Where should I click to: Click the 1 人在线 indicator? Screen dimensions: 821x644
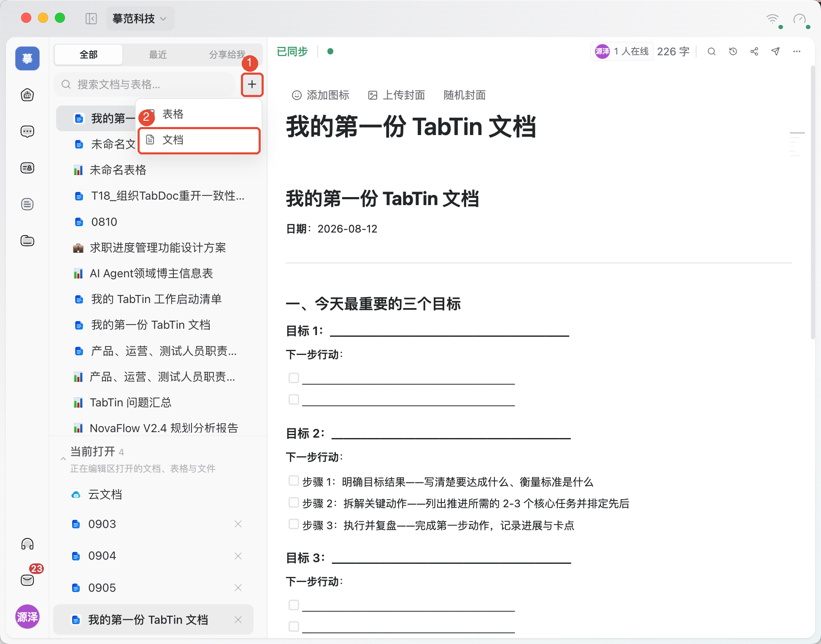pyautogui.click(x=622, y=51)
